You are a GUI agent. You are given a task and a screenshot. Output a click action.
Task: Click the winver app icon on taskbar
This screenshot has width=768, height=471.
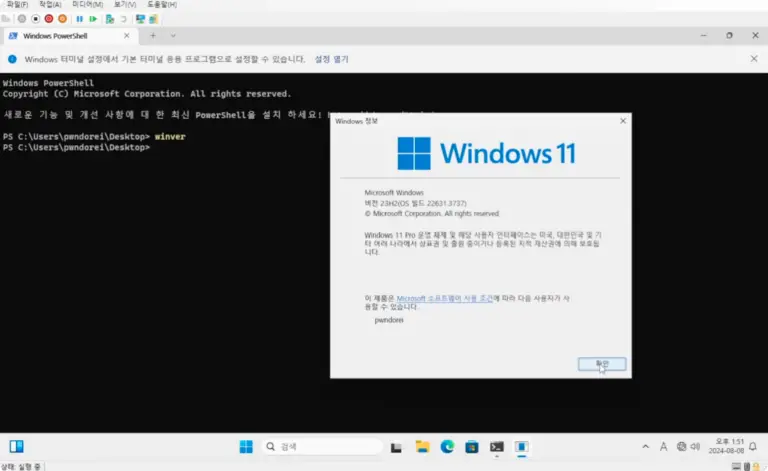522,447
